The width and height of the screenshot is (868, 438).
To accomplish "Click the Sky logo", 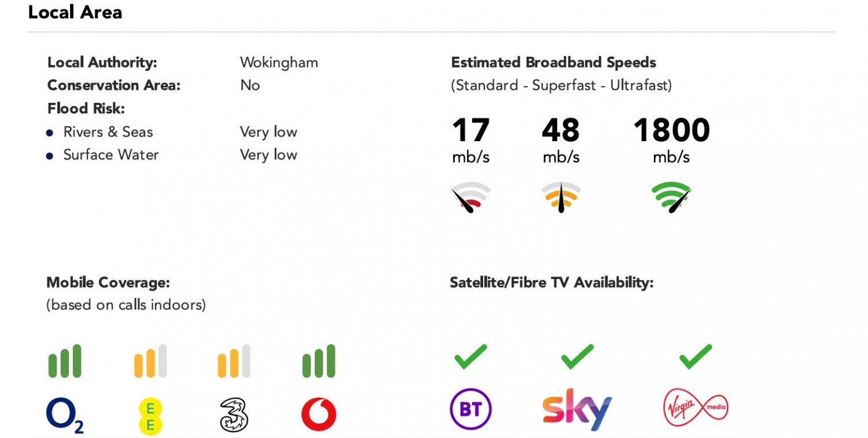I will point(577,409).
